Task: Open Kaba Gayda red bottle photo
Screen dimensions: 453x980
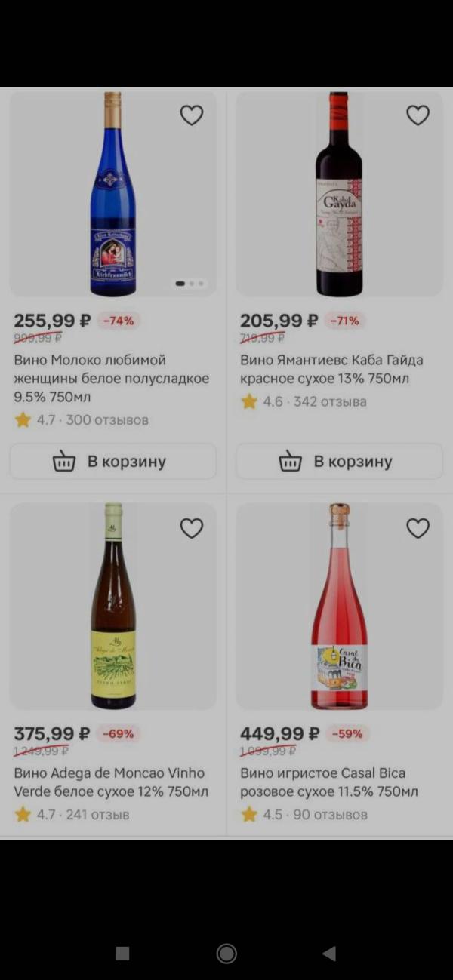Action: [x=339, y=194]
